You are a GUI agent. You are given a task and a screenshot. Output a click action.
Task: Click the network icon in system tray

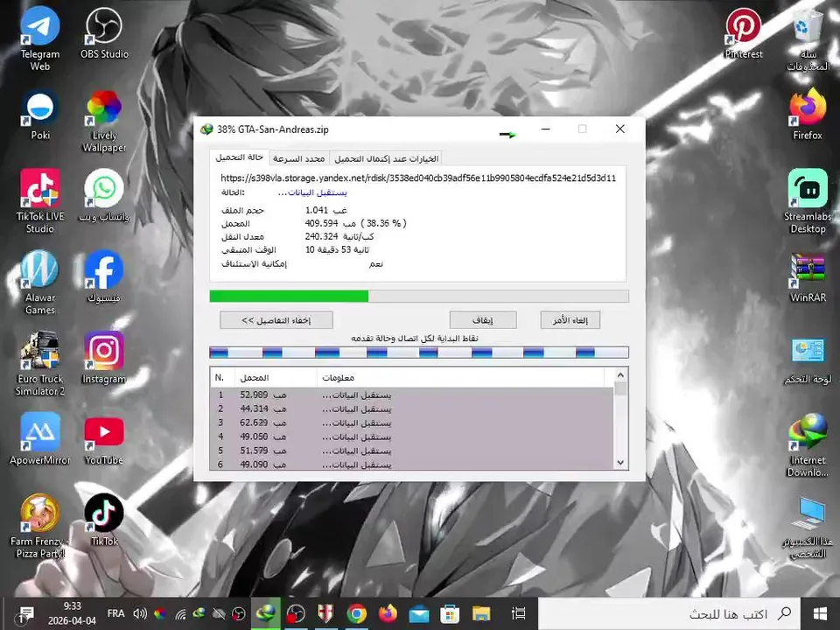180,614
